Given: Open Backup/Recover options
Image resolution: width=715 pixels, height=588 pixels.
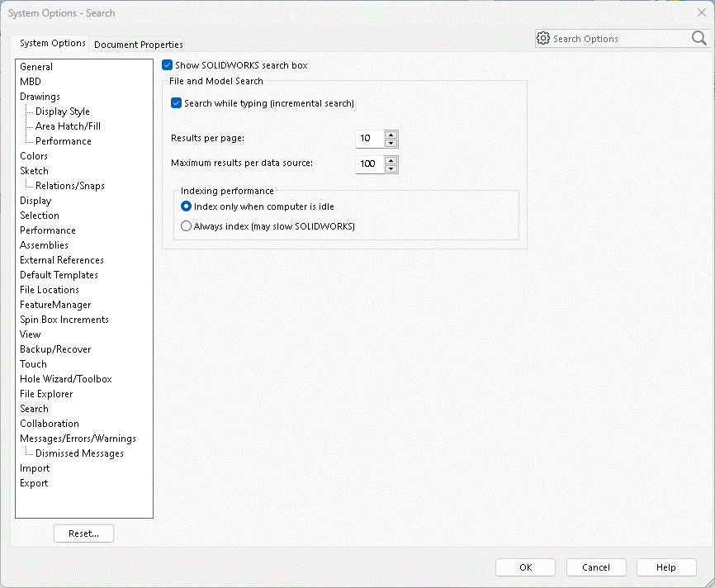Looking at the screenshot, I should [x=55, y=349].
